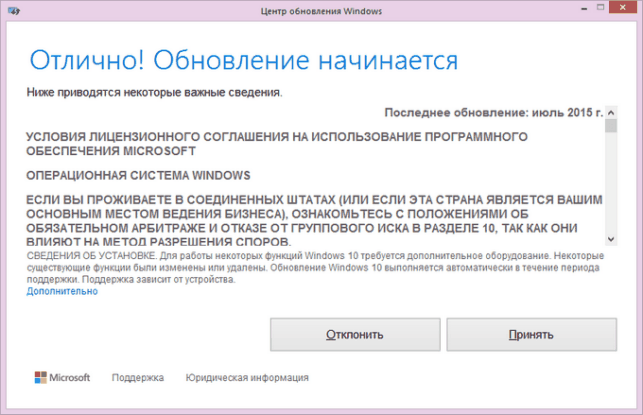Open the Юридическая информация link
Viewport: 643px width, 415px height.
point(247,377)
